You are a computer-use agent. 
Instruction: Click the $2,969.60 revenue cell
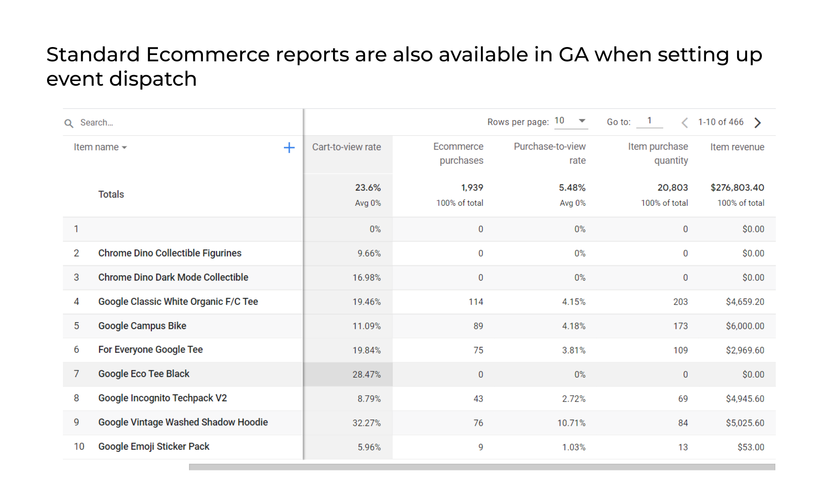[x=745, y=350]
